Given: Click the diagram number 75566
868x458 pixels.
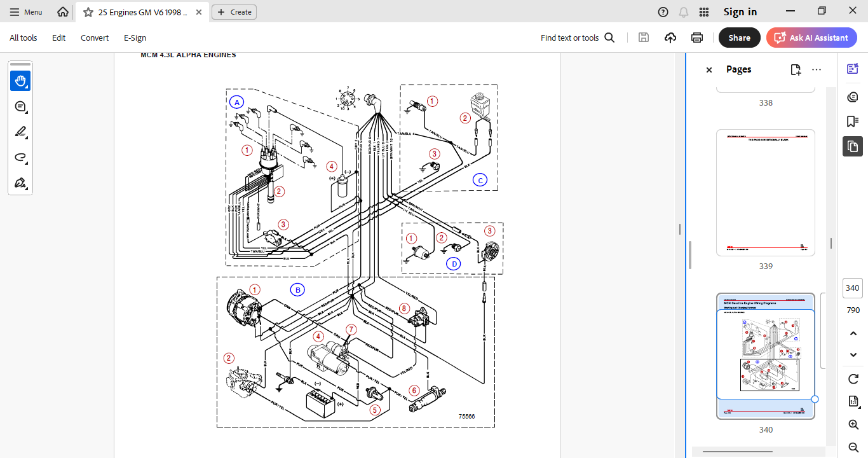Looking at the screenshot, I should pyautogui.click(x=466, y=417).
